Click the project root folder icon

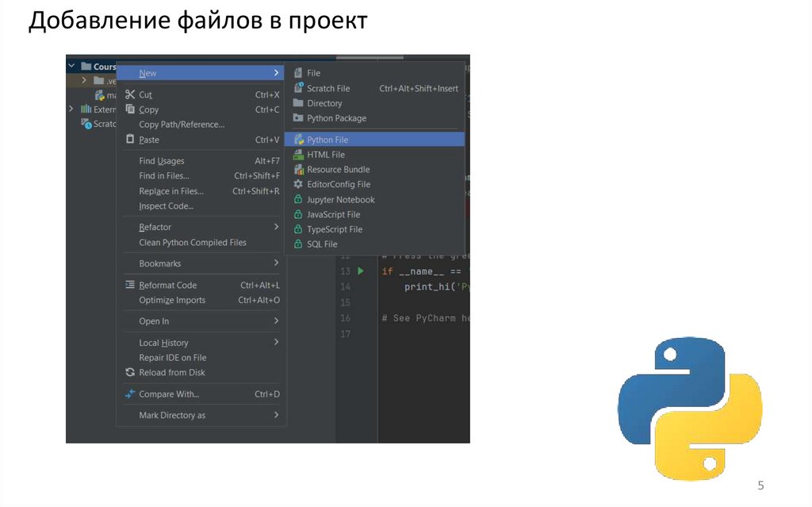coord(86,66)
